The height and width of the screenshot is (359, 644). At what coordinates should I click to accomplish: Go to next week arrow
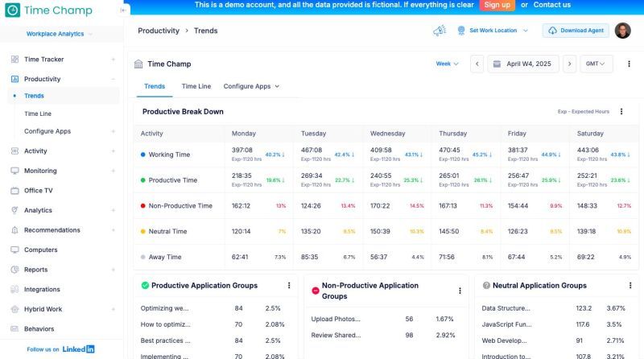(569, 64)
